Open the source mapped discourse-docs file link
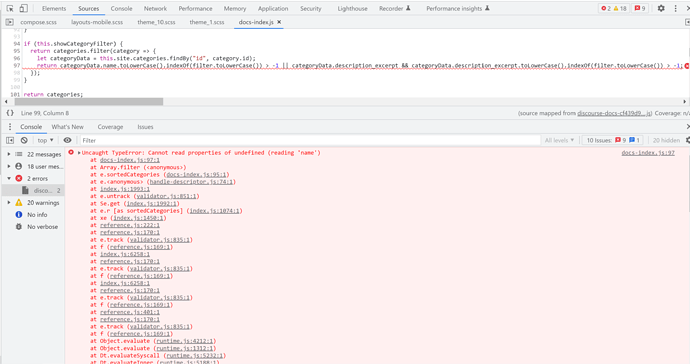The height and width of the screenshot is (364, 690). tap(614, 113)
